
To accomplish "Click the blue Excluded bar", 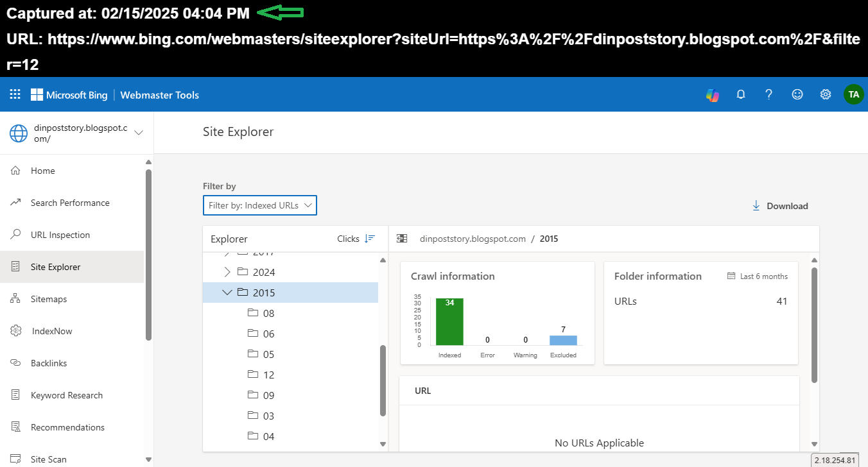I will click(563, 340).
